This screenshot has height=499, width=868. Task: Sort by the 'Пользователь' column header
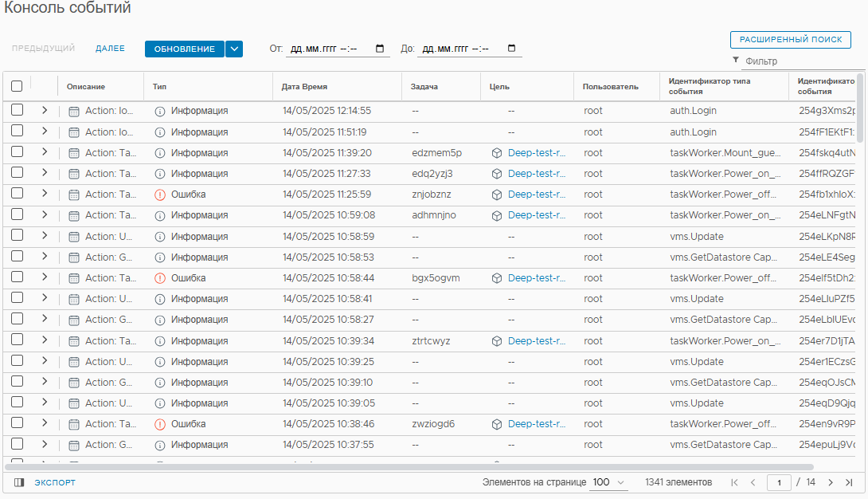tap(611, 86)
